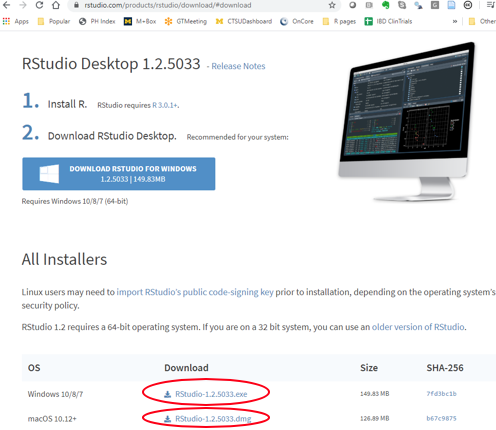Go back to the previous page
The height and width of the screenshot is (430, 496).
tap(6, 5)
